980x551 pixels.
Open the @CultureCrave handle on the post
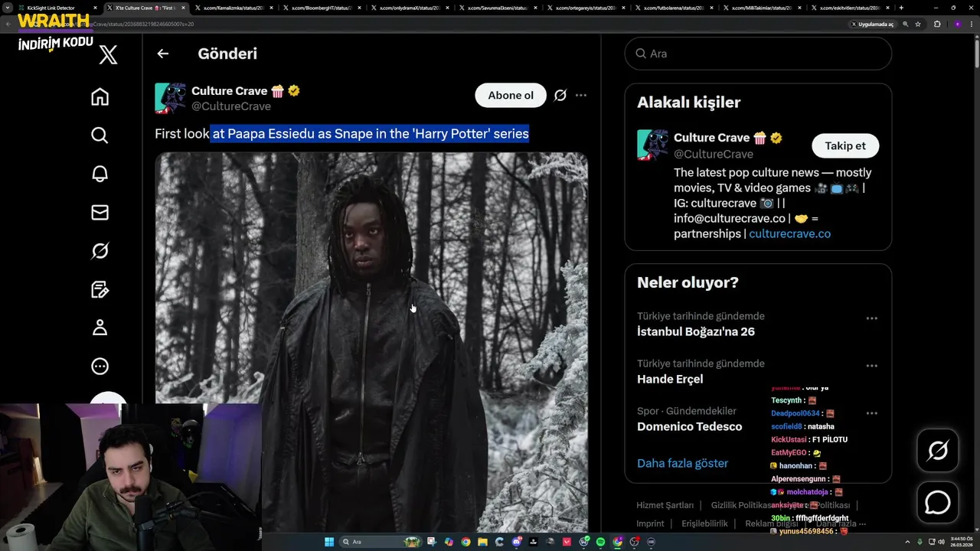(x=230, y=106)
